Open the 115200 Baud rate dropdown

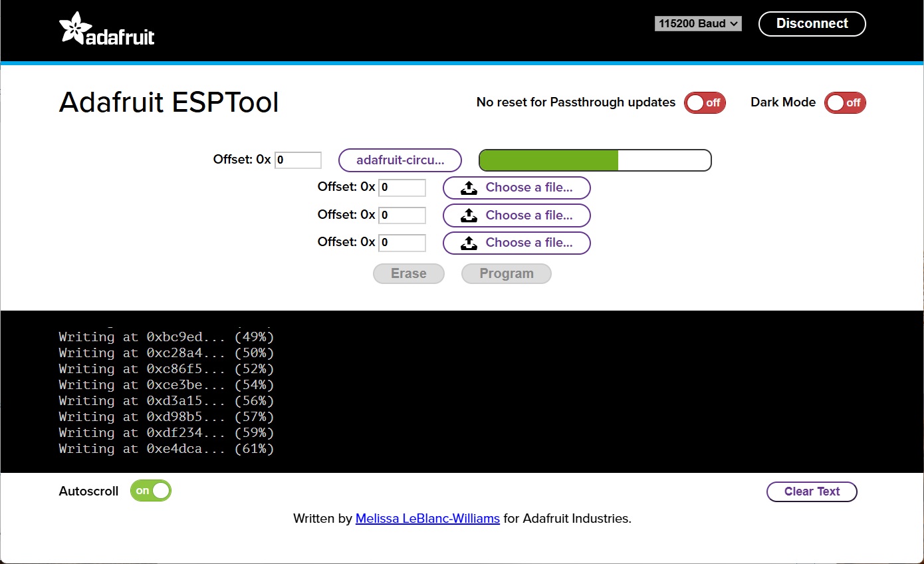[x=698, y=24]
